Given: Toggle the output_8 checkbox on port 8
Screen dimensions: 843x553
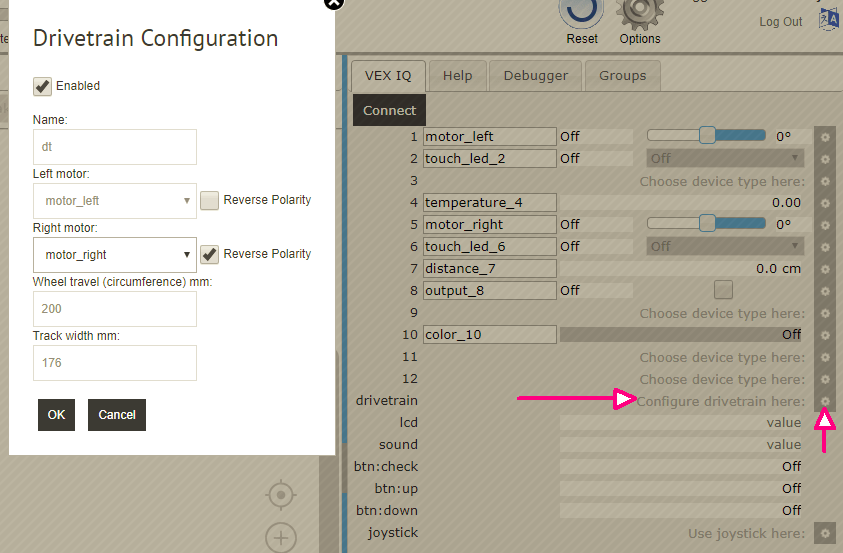Looking at the screenshot, I should click(723, 290).
